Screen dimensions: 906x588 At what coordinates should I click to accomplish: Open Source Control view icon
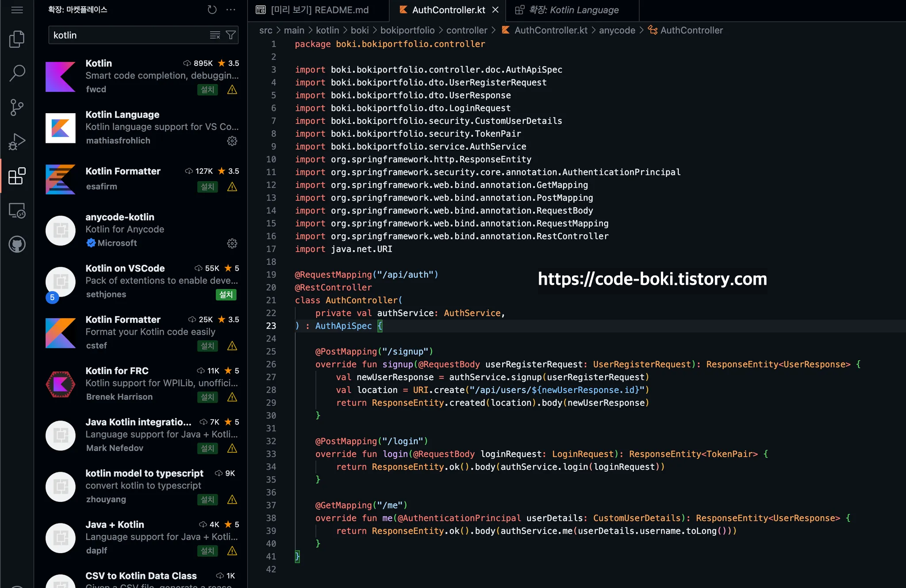pyautogui.click(x=17, y=107)
